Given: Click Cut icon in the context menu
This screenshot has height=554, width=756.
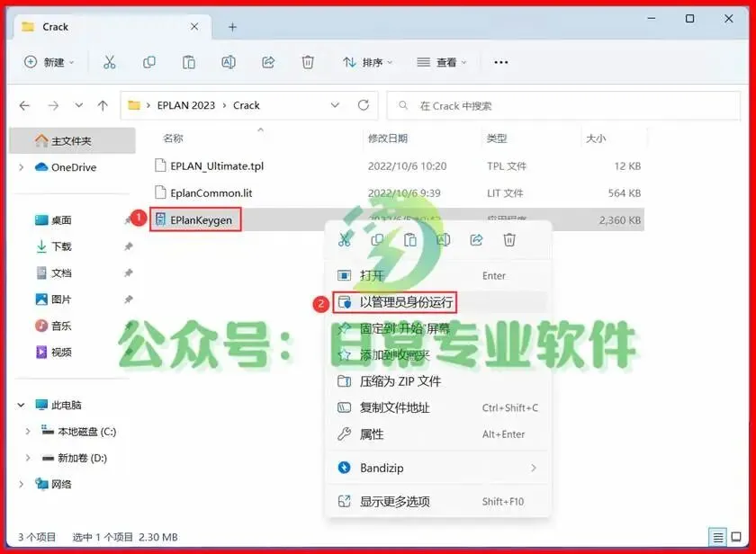Looking at the screenshot, I should click(x=344, y=239).
